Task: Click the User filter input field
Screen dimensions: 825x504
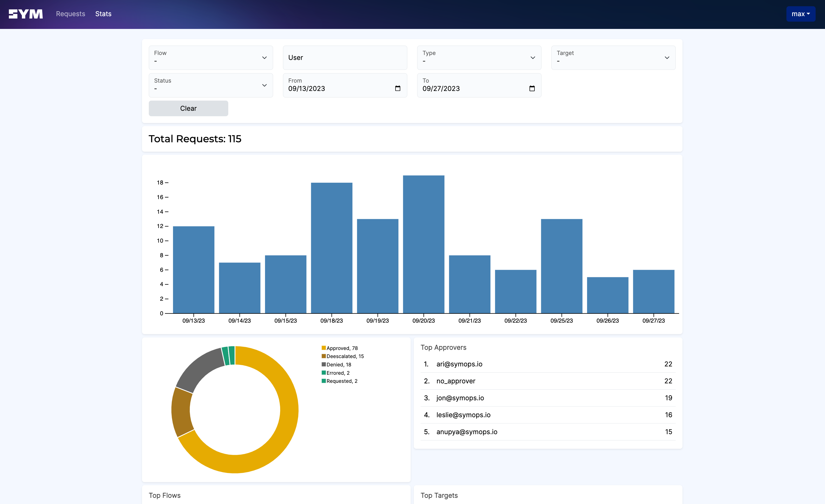Action: (x=345, y=58)
